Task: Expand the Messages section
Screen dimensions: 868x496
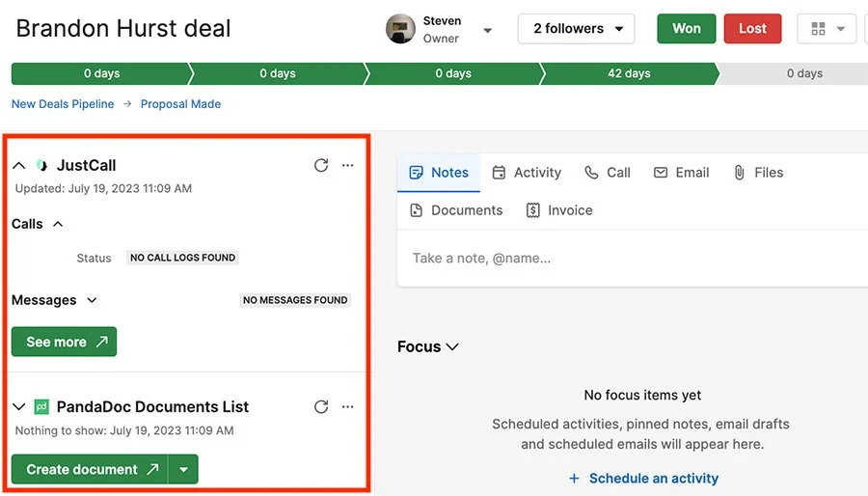Action: [92, 300]
